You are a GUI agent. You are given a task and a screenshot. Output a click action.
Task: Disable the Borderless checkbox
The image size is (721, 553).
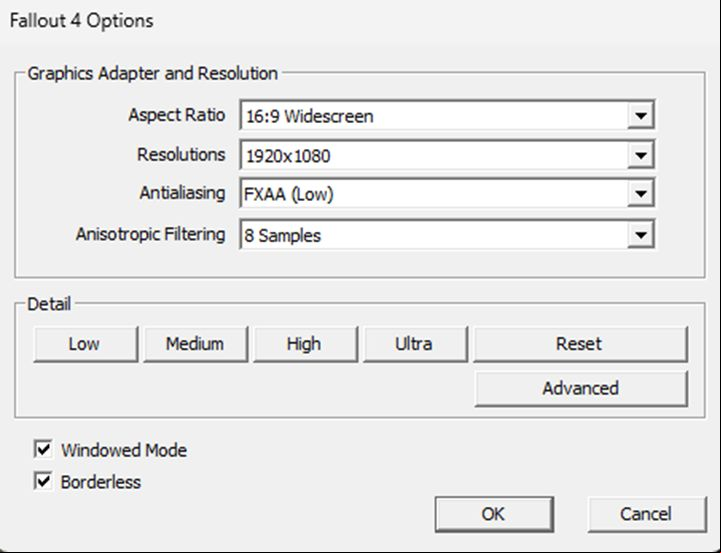(43, 481)
